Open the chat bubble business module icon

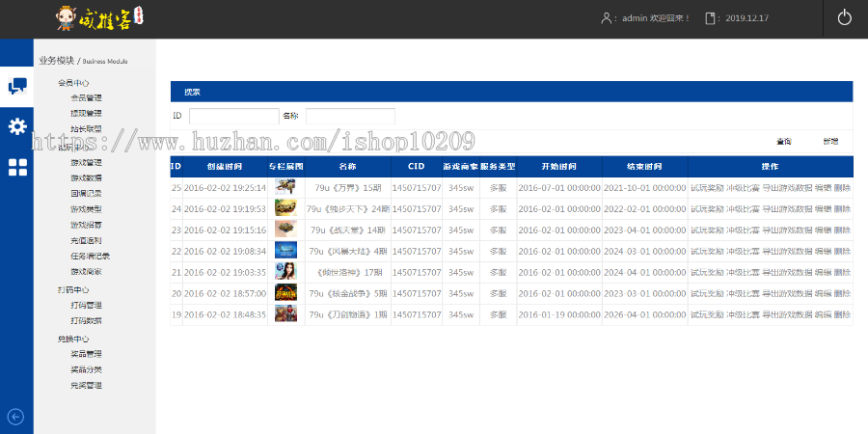[x=17, y=87]
